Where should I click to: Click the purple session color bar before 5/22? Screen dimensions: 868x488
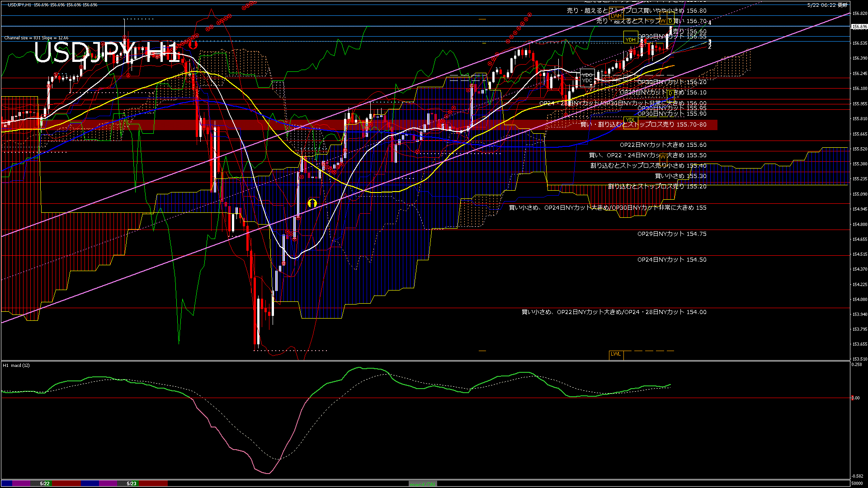[x=21, y=483]
